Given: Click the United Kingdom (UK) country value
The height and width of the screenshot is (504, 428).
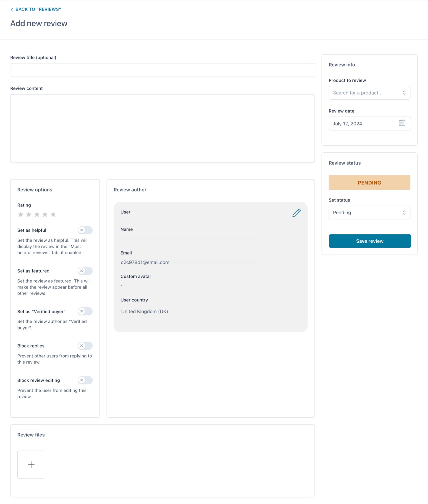Looking at the screenshot, I should [145, 311].
